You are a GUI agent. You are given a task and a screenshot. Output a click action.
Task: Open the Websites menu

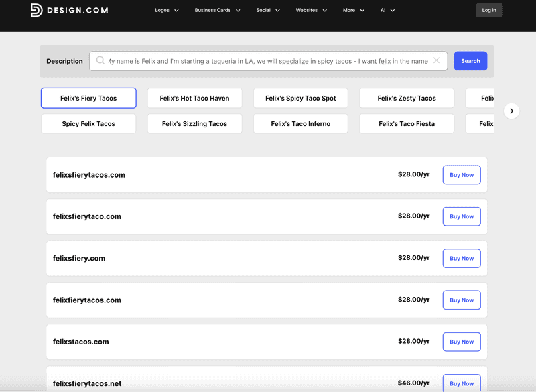click(x=312, y=11)
